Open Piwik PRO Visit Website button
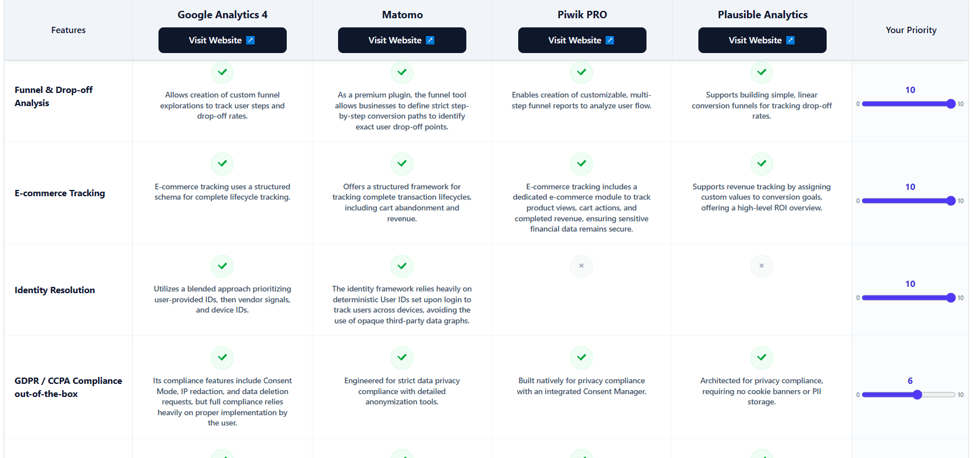The height and width of the screenshot is (458, 980). click(582, 40)
